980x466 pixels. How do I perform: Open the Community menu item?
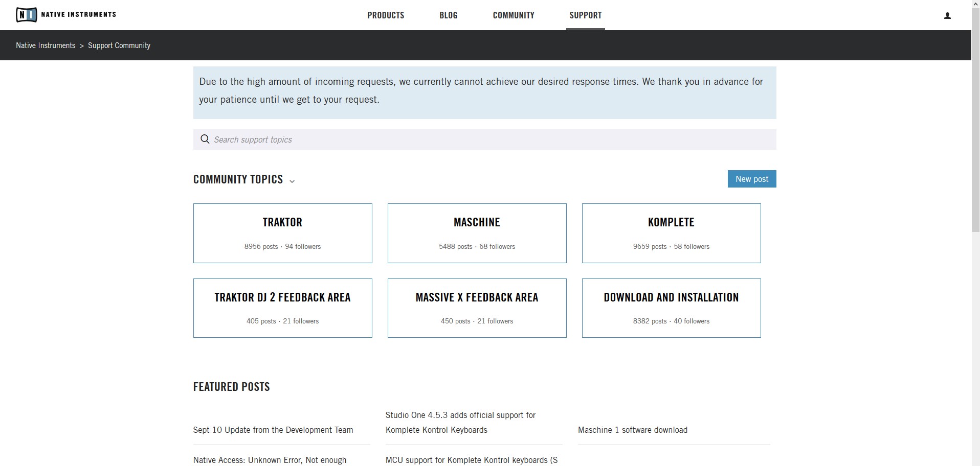(x=514, y=15)
